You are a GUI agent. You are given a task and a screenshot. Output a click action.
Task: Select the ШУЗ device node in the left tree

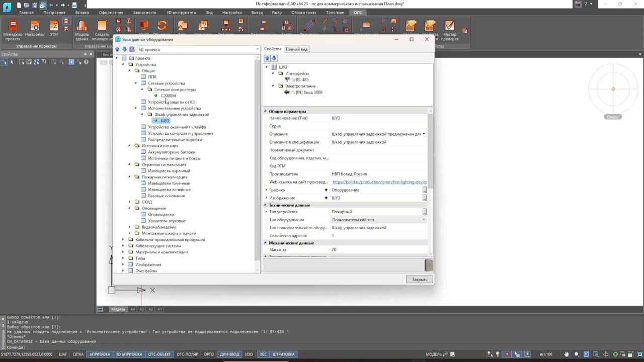point(165,121)
